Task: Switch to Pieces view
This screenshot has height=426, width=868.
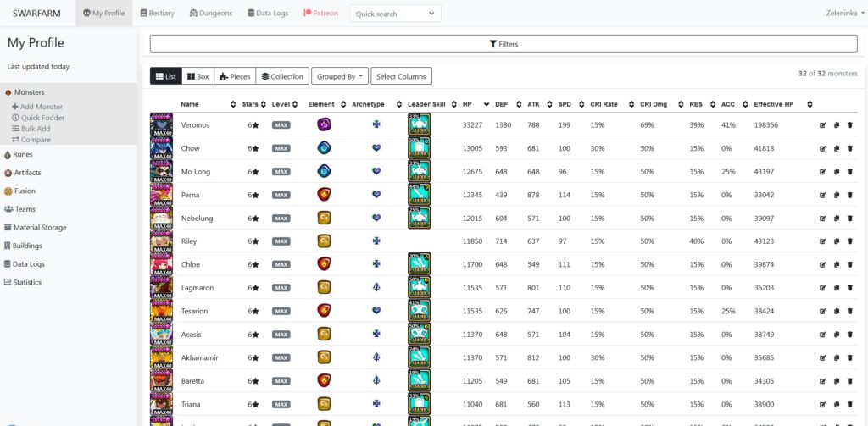Action: 235,76
